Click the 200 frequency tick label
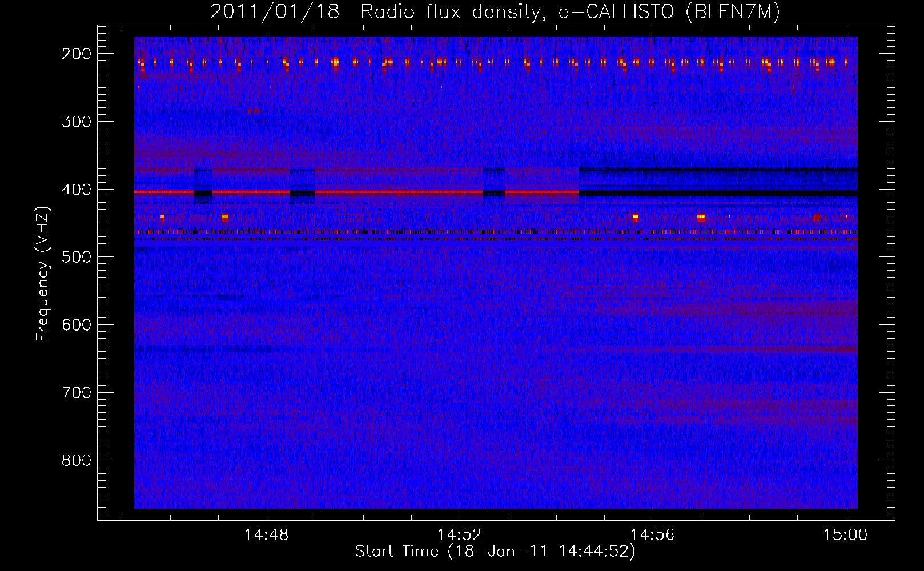This screenshot has width=924, height=571. 77,54
